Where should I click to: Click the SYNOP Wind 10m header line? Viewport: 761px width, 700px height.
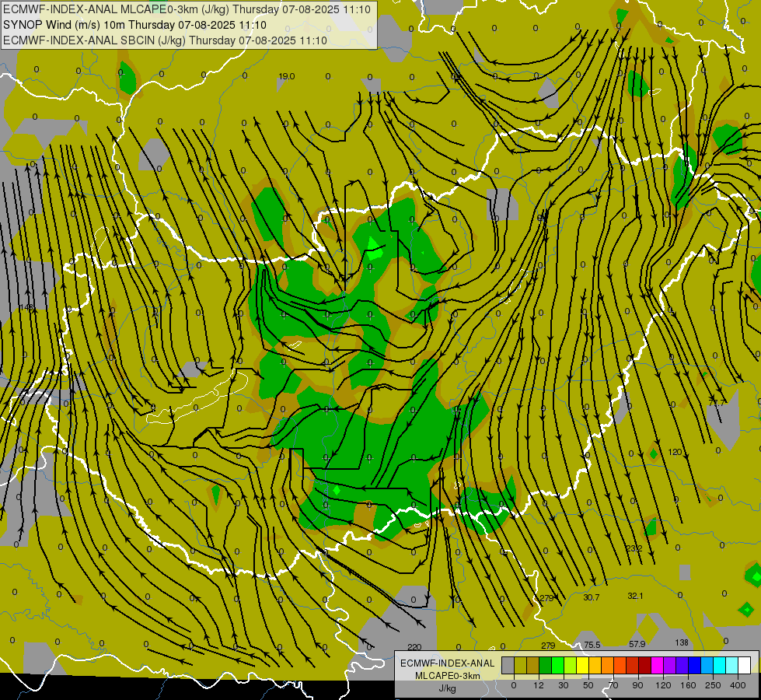pos(134,25)
